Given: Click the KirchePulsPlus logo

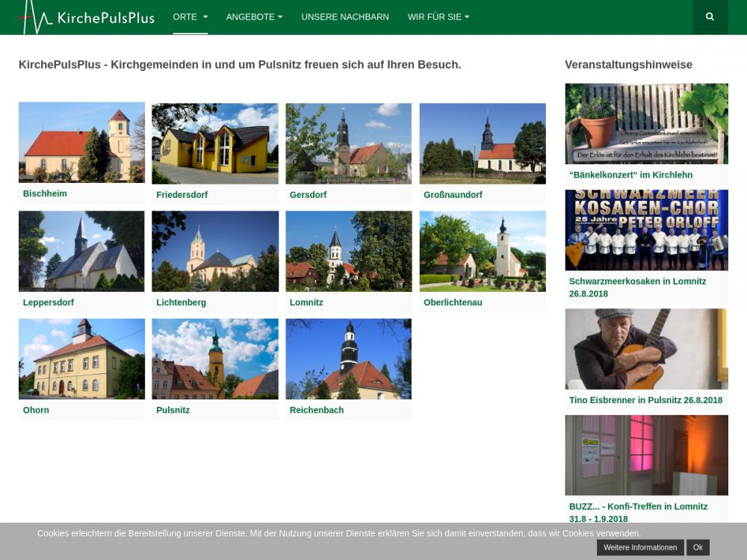Looking at the screenshot, I should click(87, 17).
